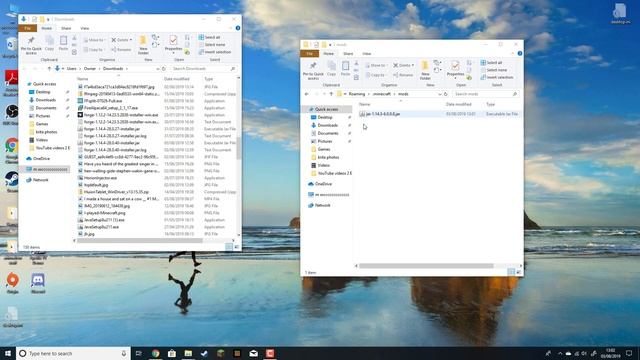This screenshot has width=640, height=360.
Task: Click the Search Downloads input field
Action: point(203,69)
